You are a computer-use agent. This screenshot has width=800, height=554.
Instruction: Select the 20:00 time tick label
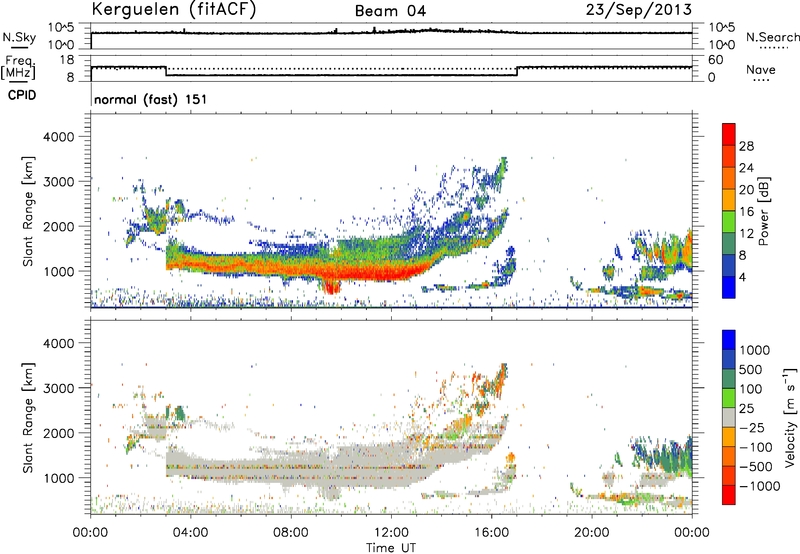[x=591, y=533]
